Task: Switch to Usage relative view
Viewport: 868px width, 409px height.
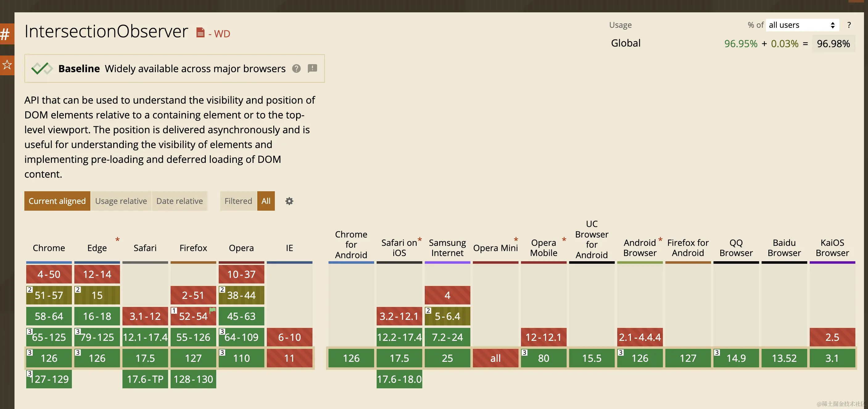Action: pos(121,201)
